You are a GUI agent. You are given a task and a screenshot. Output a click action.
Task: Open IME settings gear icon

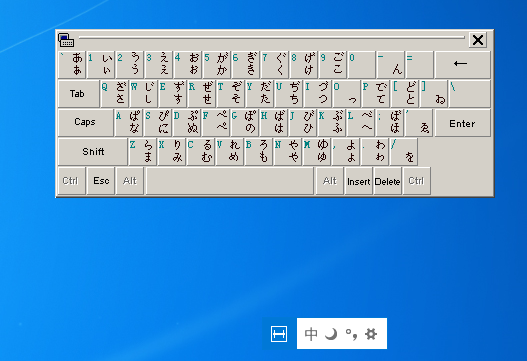(x=371, y=334)
